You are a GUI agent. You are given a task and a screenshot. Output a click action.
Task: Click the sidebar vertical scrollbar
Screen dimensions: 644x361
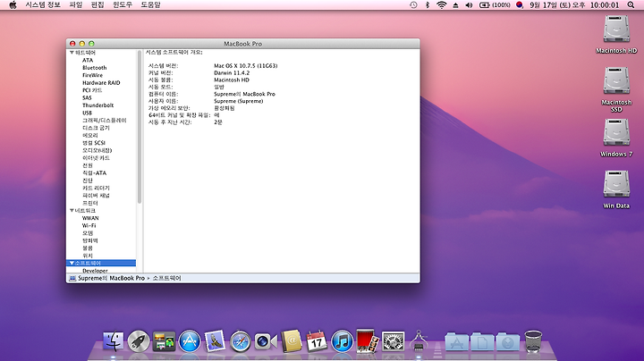(140, 127)
